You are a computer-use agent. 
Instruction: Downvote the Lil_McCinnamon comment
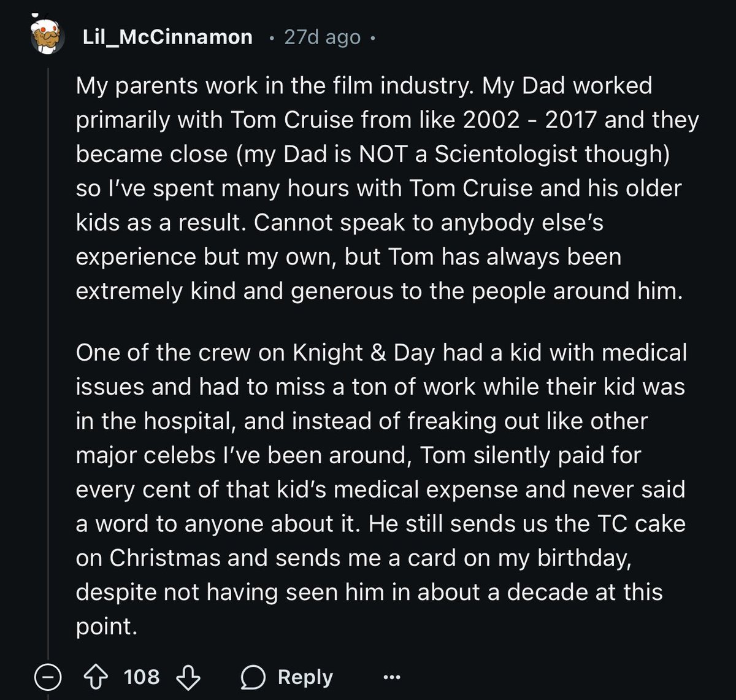click(188, 677)
